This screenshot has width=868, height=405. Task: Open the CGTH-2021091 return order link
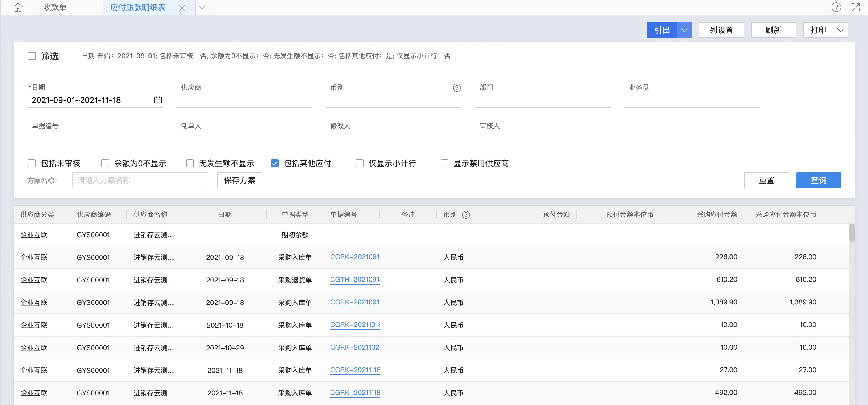click(x=355, y=280)
